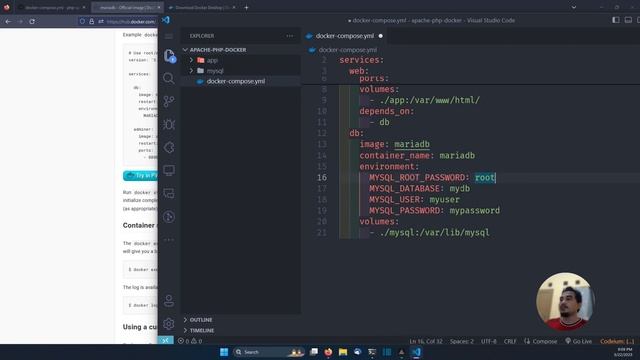
Task: Open the Explorer panel more actions ellipsis
Action: 289,36
